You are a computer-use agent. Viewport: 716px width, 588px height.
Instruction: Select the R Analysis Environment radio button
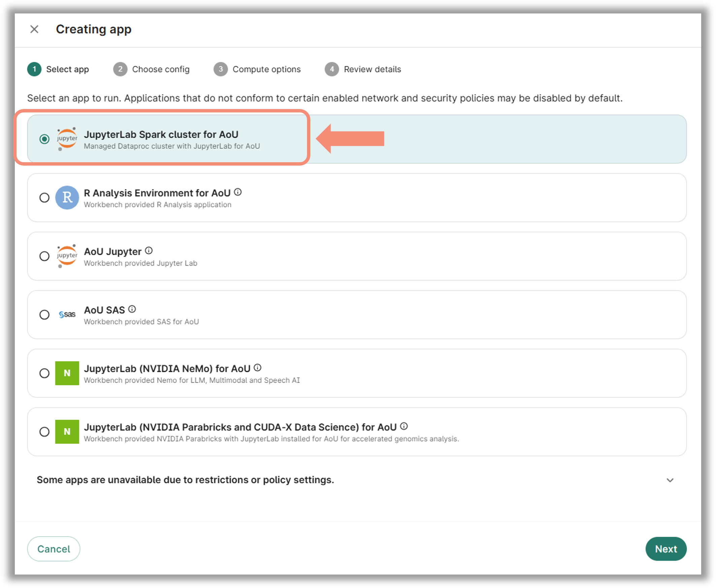point(44,198)
